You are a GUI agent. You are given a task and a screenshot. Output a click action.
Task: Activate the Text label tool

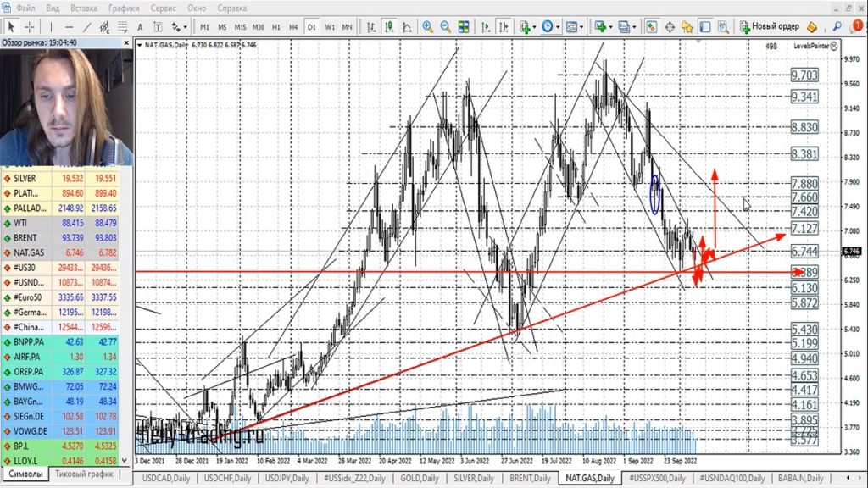click(x=157, y=26)
